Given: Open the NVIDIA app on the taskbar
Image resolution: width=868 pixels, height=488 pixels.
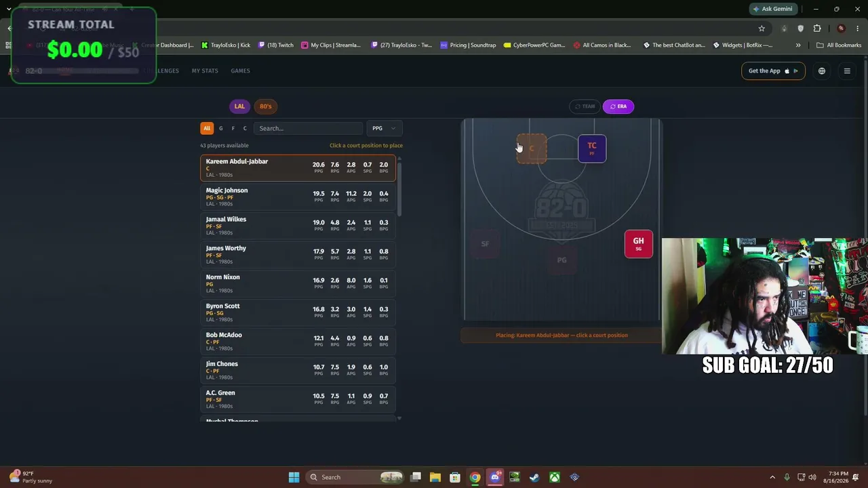Looking at the screenshot, I should point(515,477).
